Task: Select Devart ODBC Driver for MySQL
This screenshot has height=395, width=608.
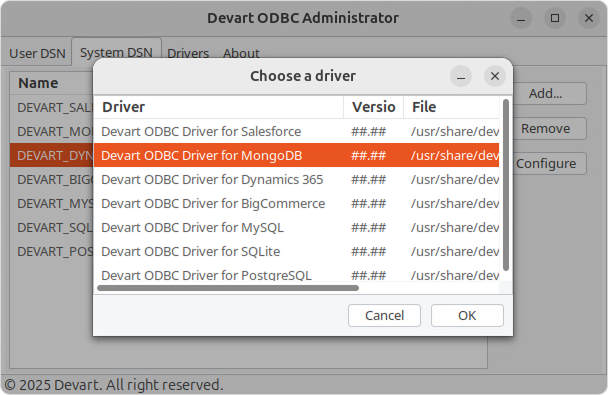Action: click(297, 228)
